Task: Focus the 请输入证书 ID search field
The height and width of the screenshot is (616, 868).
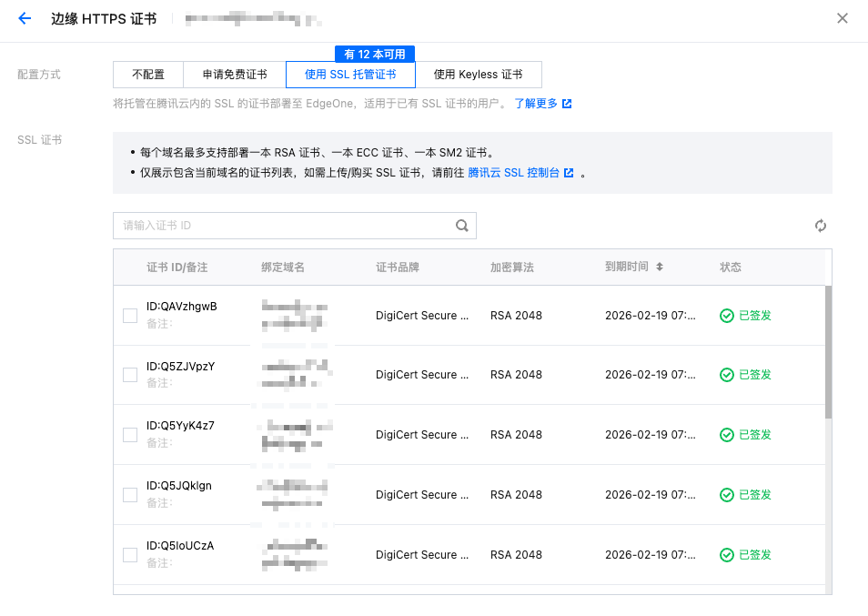Action: pos(282,226)
